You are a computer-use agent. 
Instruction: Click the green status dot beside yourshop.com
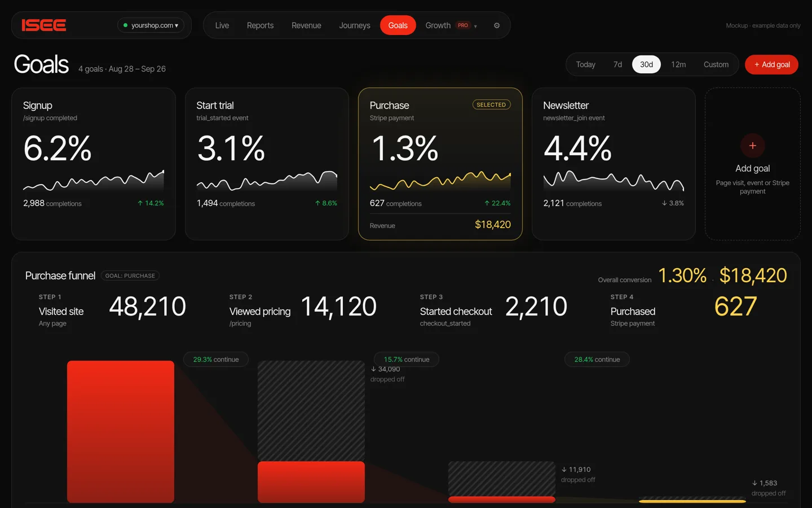[x=125, y=25]
